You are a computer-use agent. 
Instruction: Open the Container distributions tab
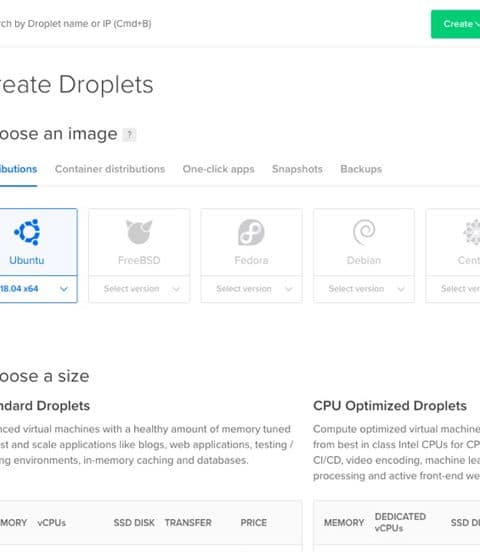tap(110, 169)
